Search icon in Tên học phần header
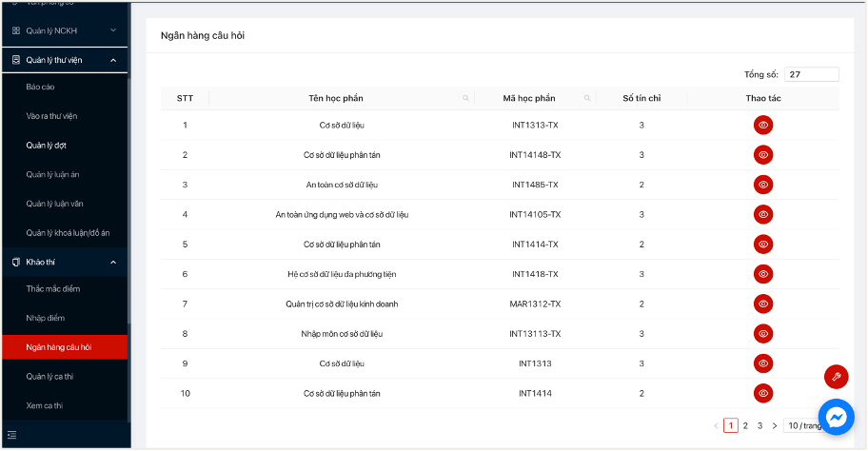 tap(465, 99)
